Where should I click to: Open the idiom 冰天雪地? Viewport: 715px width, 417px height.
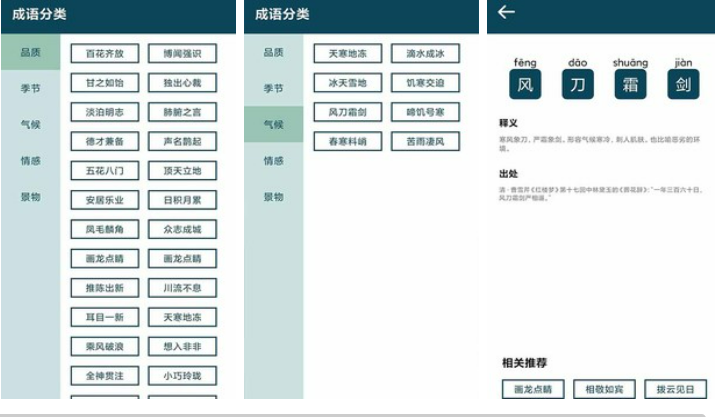(347, 83)
